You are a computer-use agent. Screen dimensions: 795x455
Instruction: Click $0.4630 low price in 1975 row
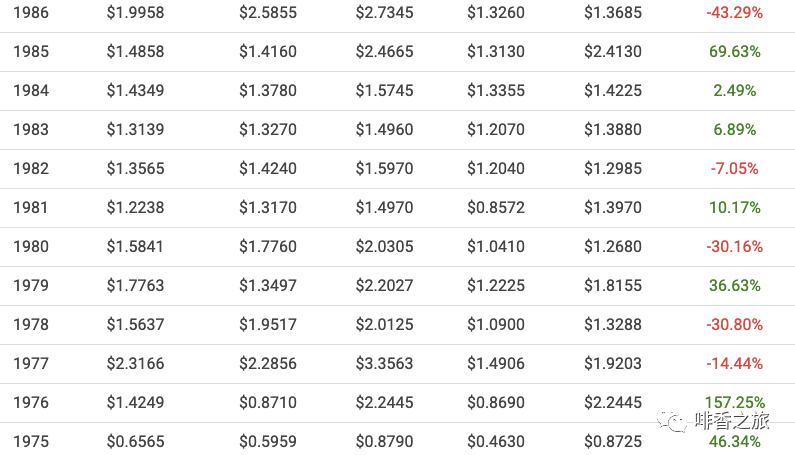coord(496,442)
